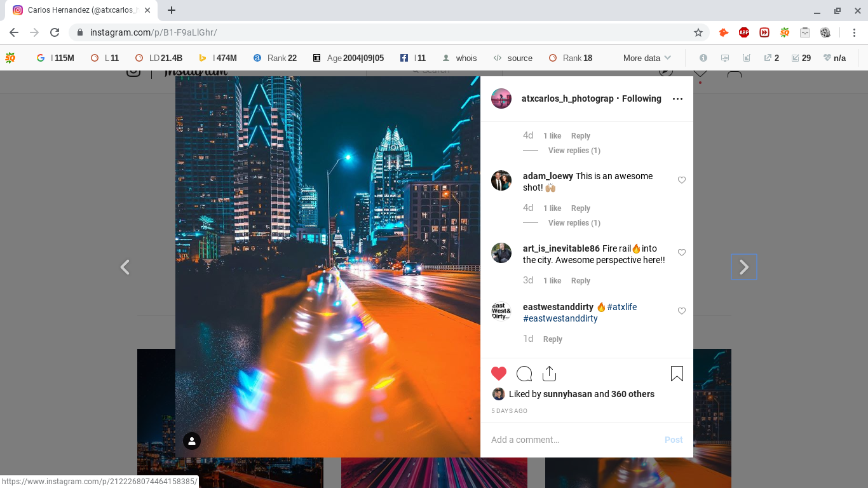868x488 pixels.
Task: Click the 1 like on adam_loewy comment
Action: 552,208
